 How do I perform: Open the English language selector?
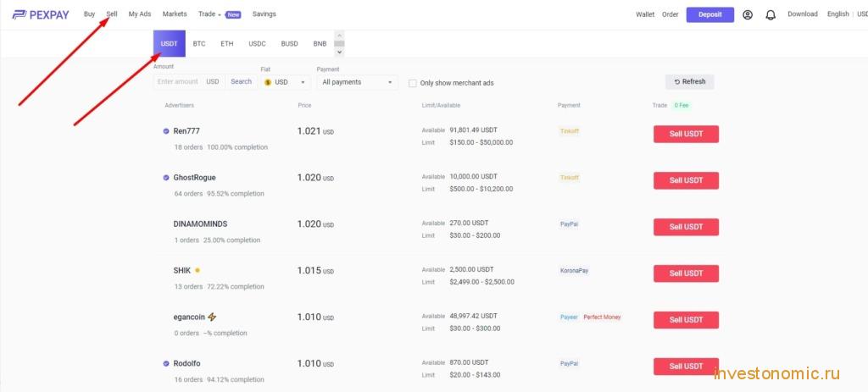(x=838, y=14)
